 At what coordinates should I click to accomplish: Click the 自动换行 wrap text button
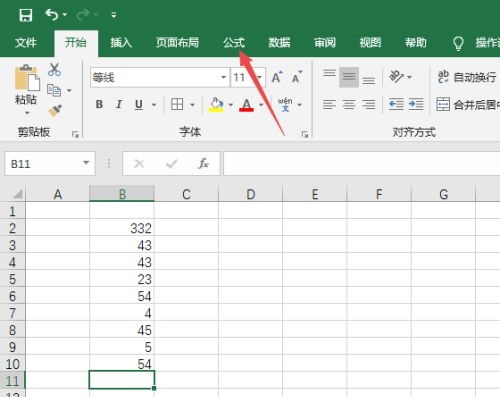point(467,77)
